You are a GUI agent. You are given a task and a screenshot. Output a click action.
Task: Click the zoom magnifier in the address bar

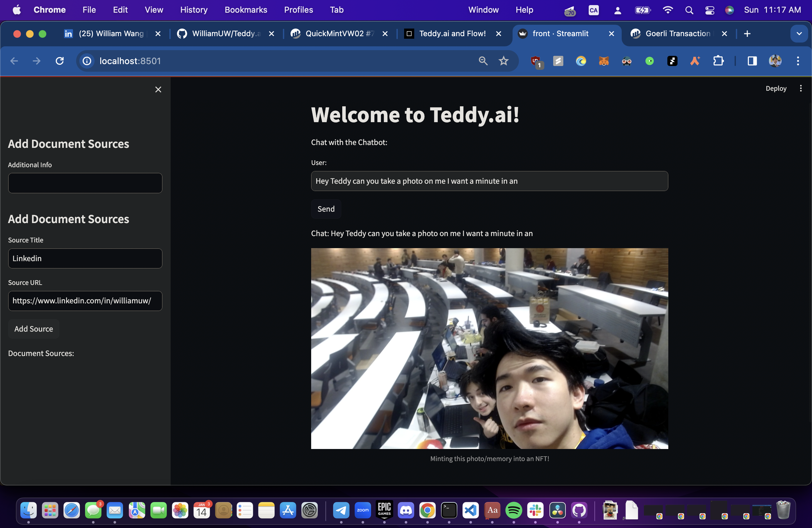pyautogui.click(x=483, y=61)
